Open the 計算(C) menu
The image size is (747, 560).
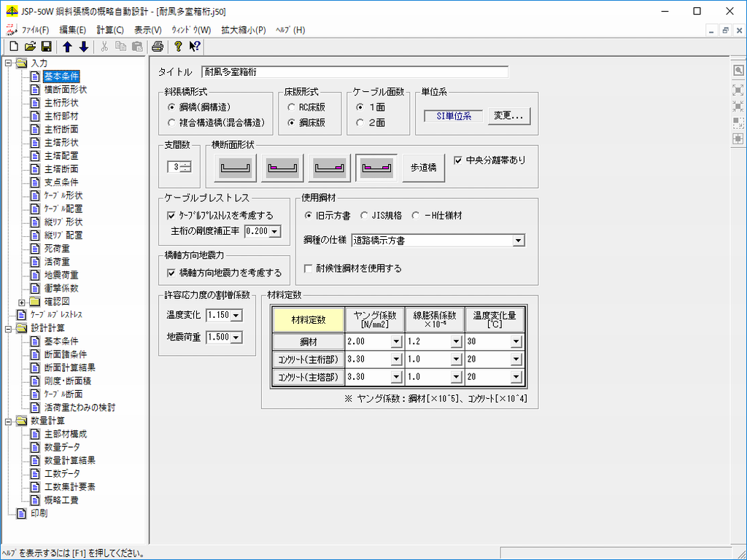(x=110, y=30)
